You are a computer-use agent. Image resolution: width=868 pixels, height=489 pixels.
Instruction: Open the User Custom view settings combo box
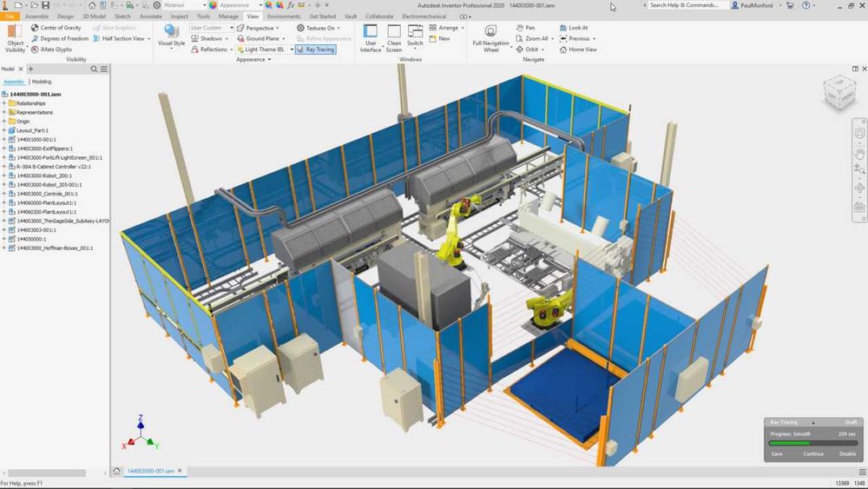click(x=212, y=28)
